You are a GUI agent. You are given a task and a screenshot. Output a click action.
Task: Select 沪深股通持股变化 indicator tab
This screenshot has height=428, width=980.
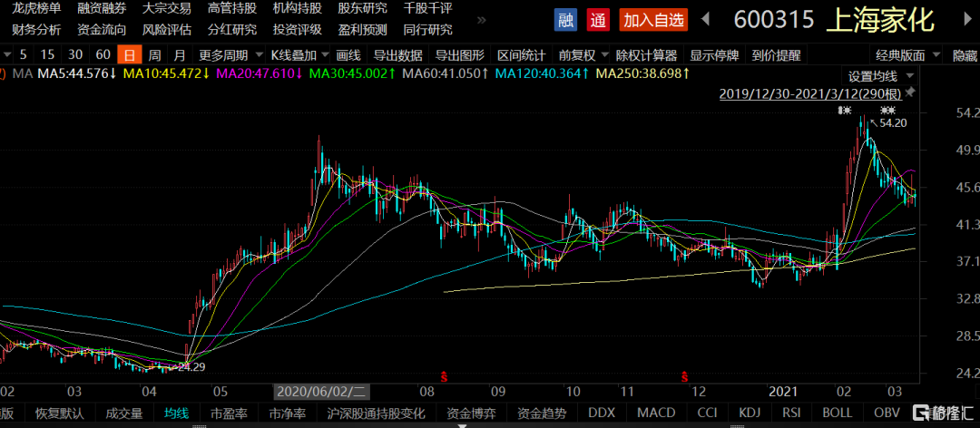point(376,413)
